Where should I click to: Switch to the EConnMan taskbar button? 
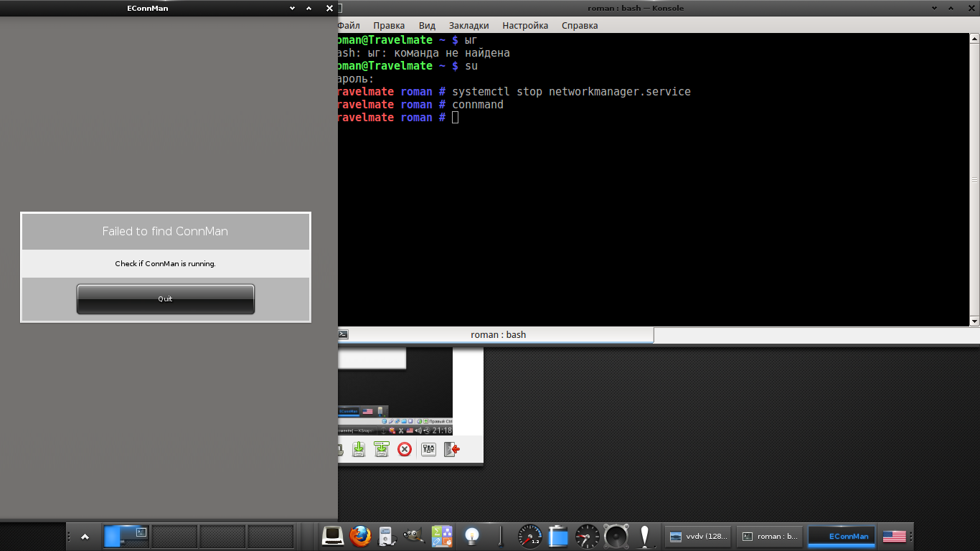[x=842, y=536]
